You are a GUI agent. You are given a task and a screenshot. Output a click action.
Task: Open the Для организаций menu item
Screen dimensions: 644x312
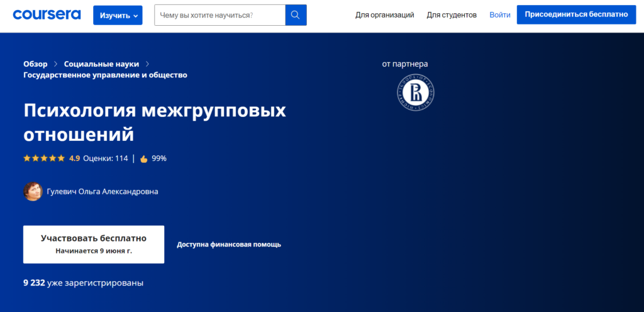[x=384, y=14]
